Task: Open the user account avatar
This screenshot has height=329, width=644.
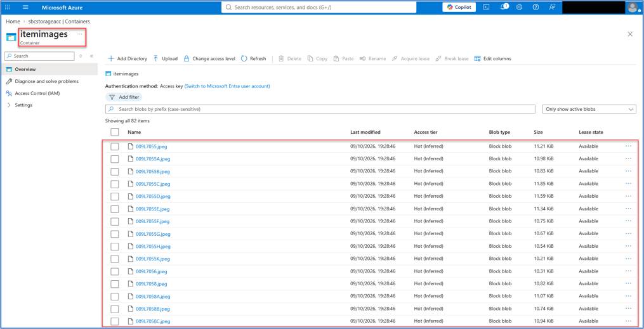Action: coord(633,8)
